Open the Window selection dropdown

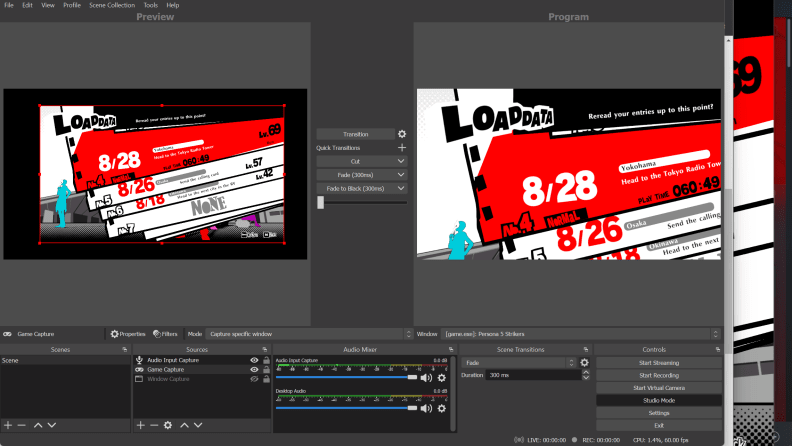(x=580, y=334)
